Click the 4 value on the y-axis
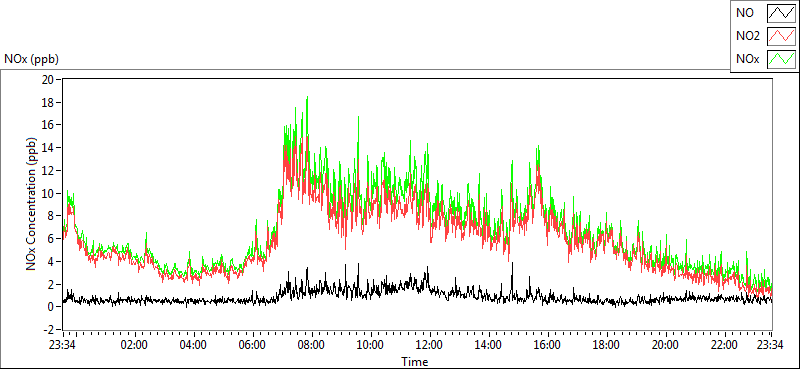Image resolution: width=800 pixels, height=369 pixels. coord(51,262)
